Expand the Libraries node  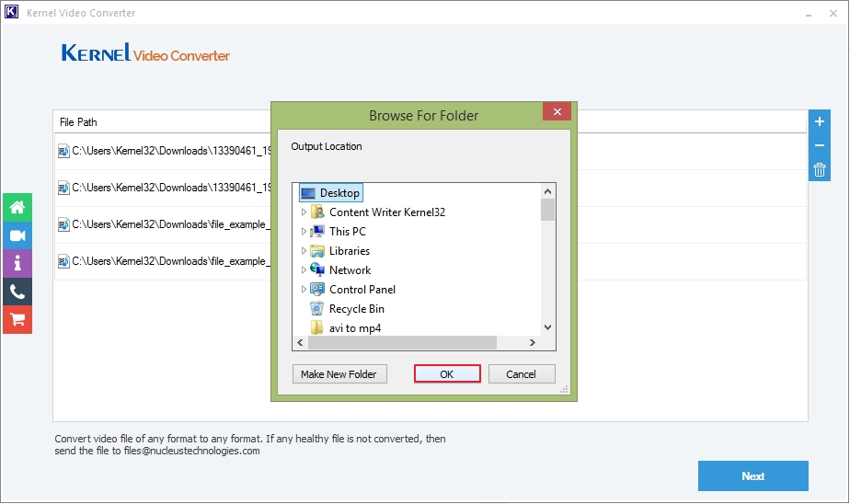click(x=304, y=251)
